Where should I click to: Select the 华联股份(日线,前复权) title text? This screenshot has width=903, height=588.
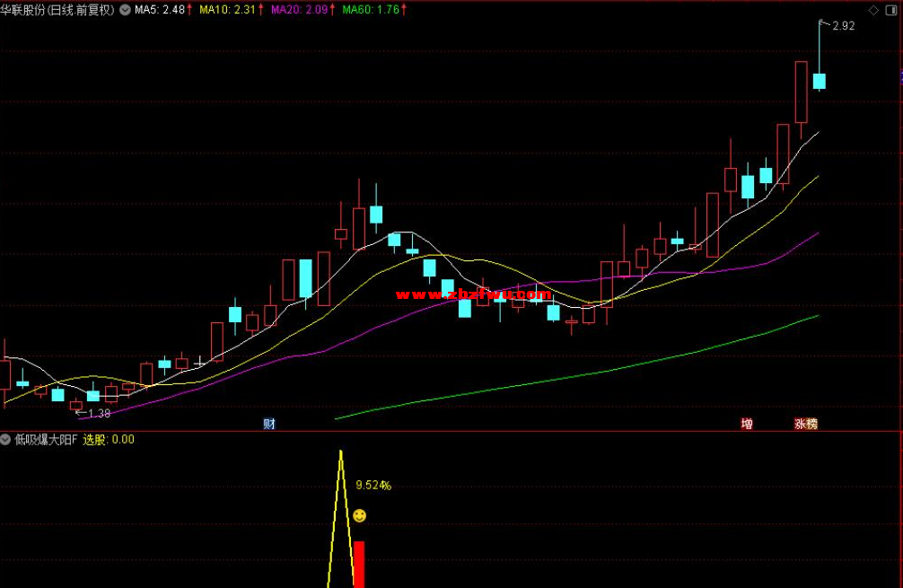click(57, 10)
